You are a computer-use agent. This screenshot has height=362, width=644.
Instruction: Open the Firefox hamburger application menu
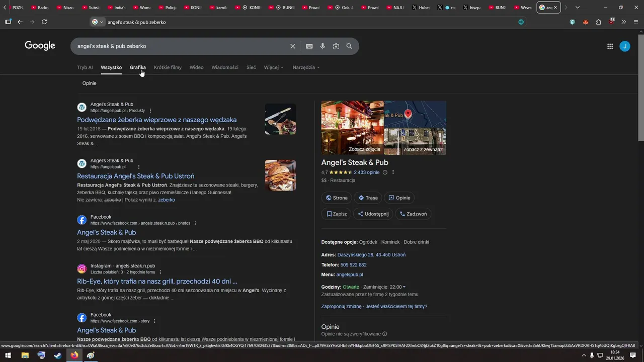pos(636,22)
